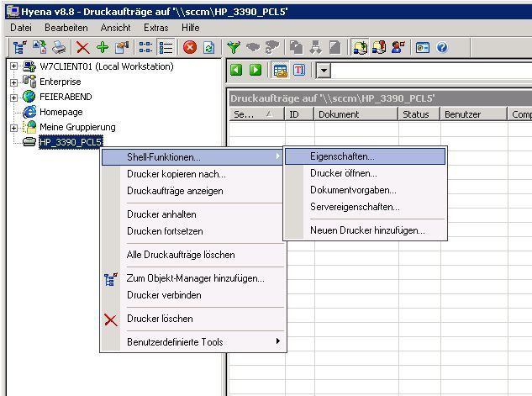
Task: Expand the Meine Gruppierung tree node
Action: (14, 128)
